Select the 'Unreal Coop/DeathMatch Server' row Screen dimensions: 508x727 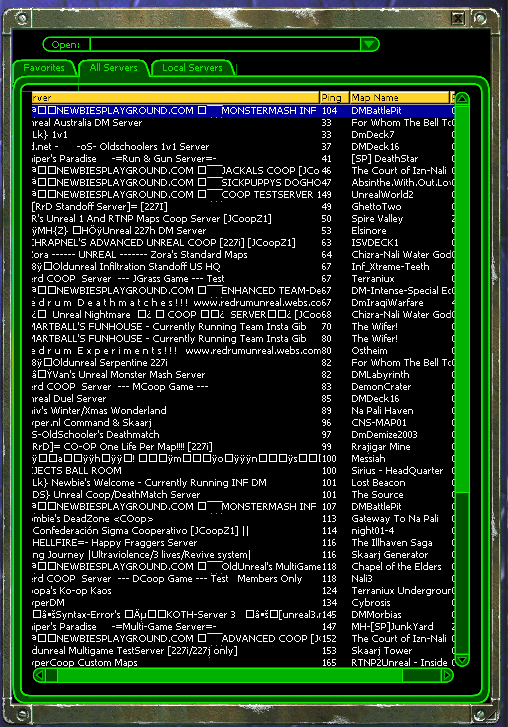click(x=243, y=495)
